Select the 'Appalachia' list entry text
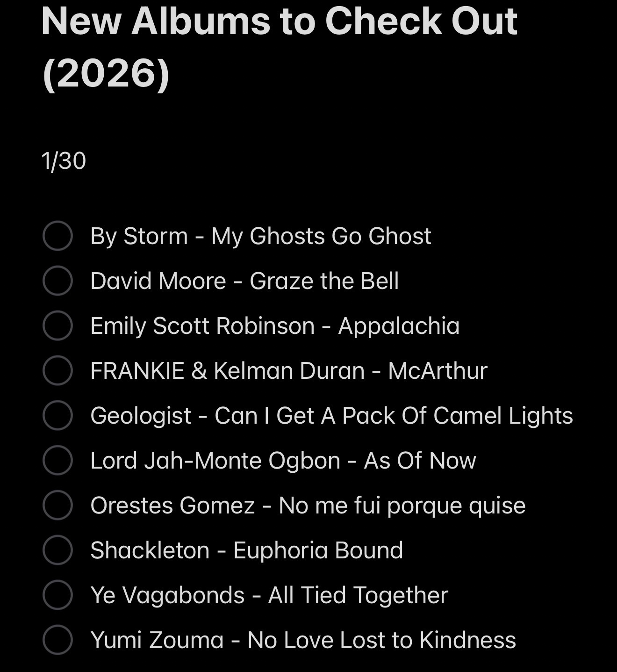617x672 pixels. (x=399, y=325)
